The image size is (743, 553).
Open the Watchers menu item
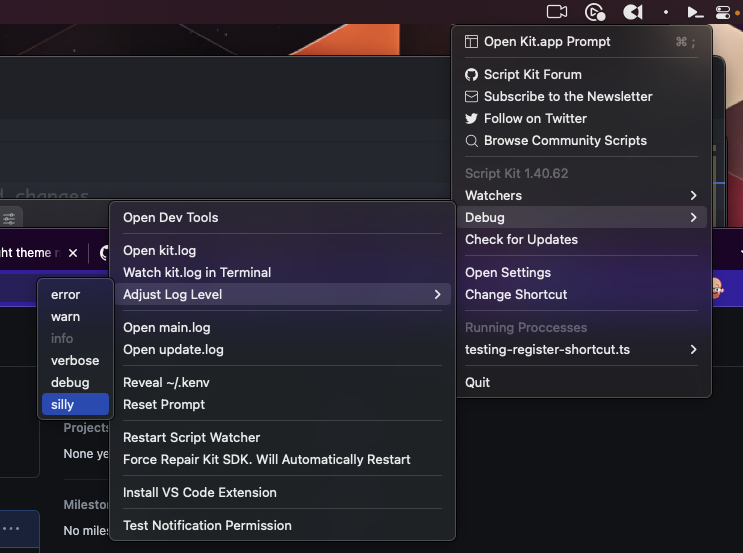click(x=581, y=195)
